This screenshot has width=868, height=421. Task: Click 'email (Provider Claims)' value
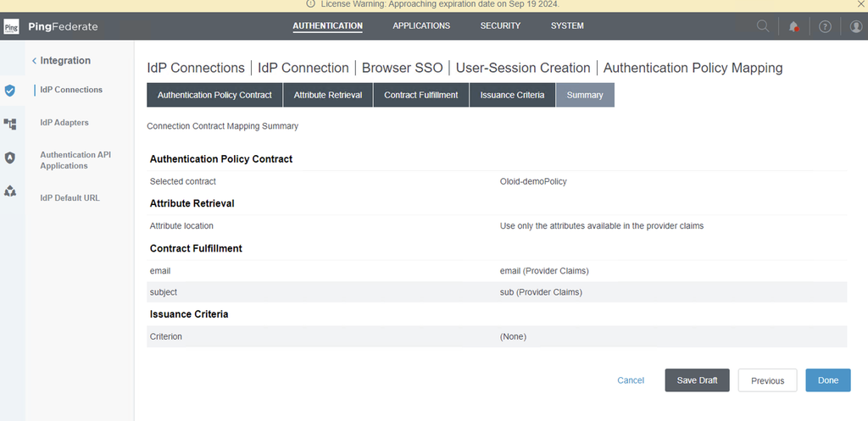click(544, 271)
